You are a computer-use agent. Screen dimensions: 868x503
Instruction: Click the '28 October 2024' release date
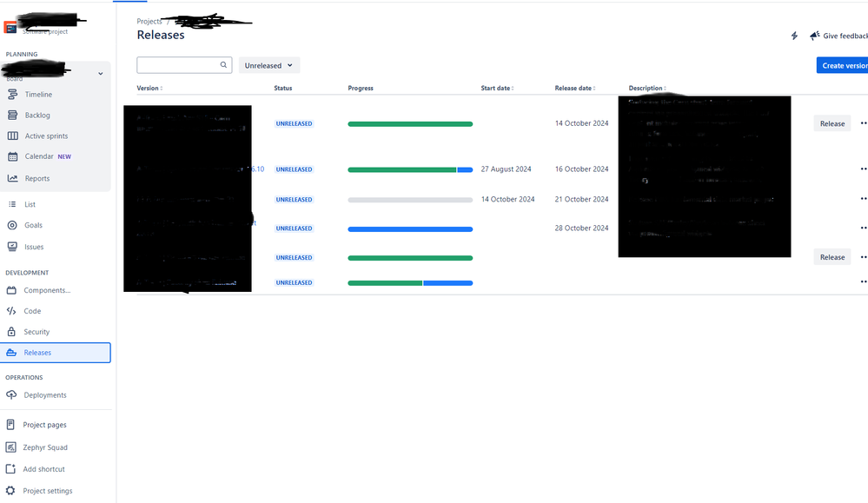point(581,228)
